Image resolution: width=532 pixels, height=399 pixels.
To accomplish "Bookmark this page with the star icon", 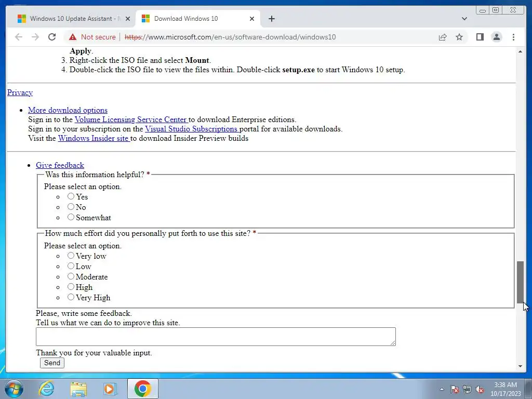I will 459,37.
